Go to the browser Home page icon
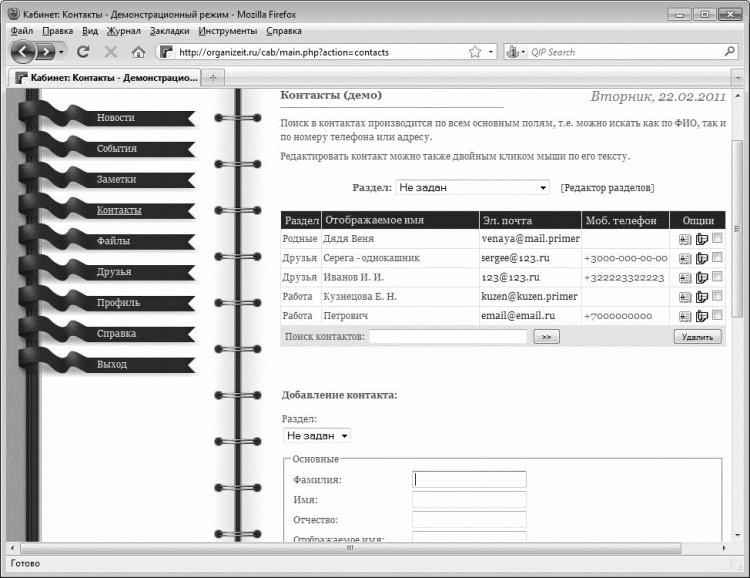Viewport: 750px width, 578px height. pos(138,52)
